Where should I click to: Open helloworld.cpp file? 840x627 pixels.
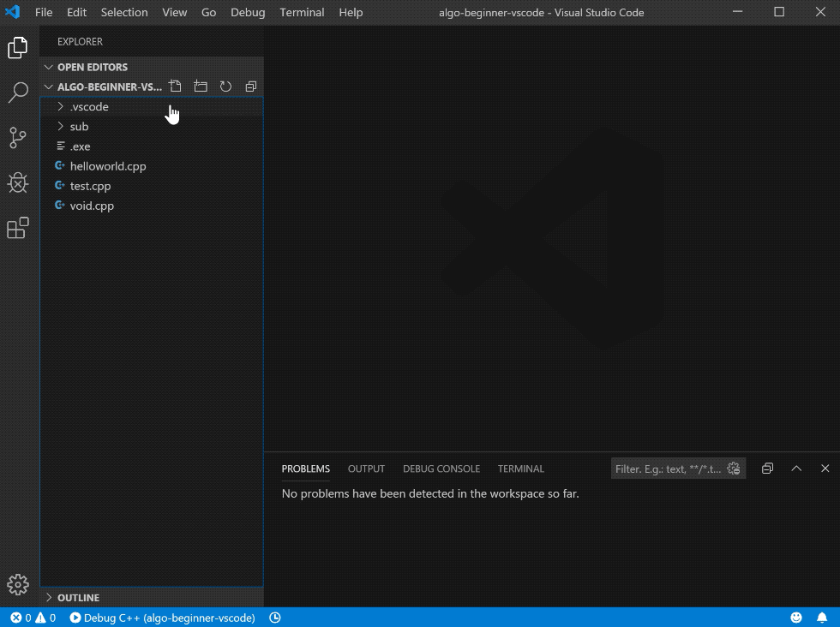coord(107,166)
